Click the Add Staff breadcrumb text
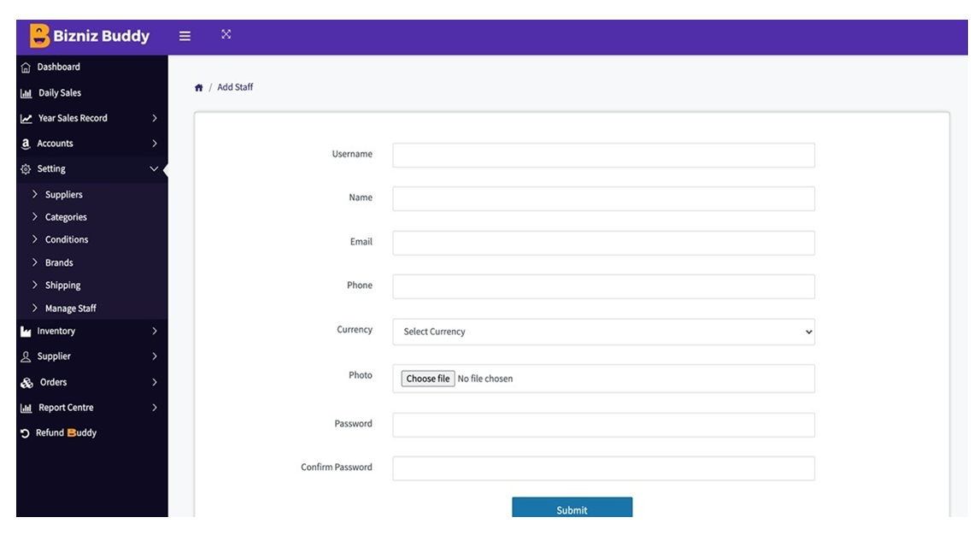 tap(235, 87)
